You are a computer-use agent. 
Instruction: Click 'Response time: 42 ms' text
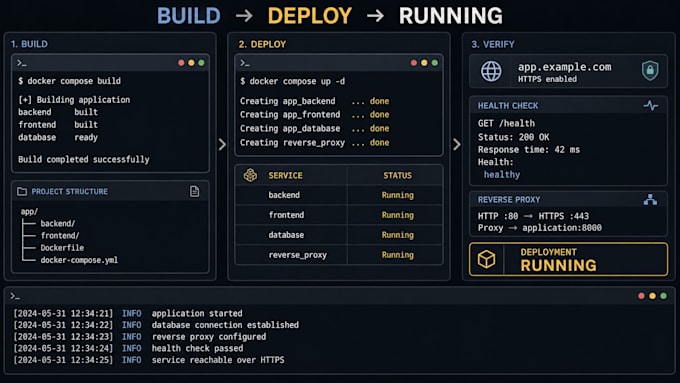point(529,150)
